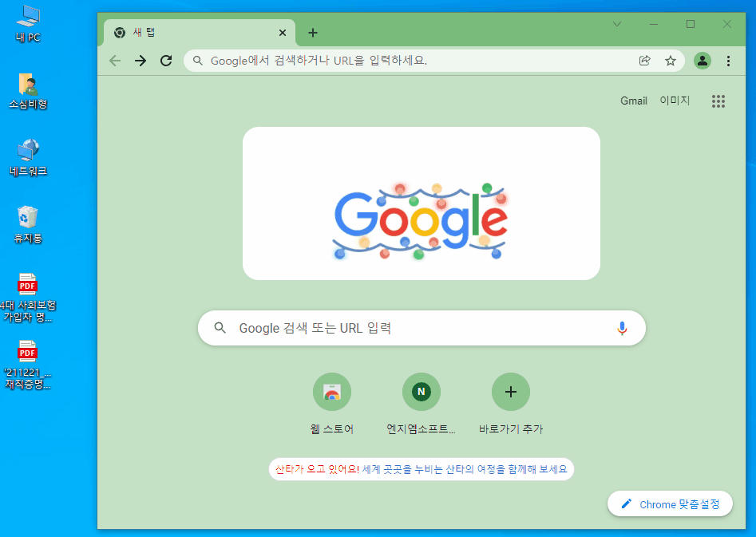Open the 엔지엠소프트 shortcut
756x537 pixels.
tap(421, 404)
